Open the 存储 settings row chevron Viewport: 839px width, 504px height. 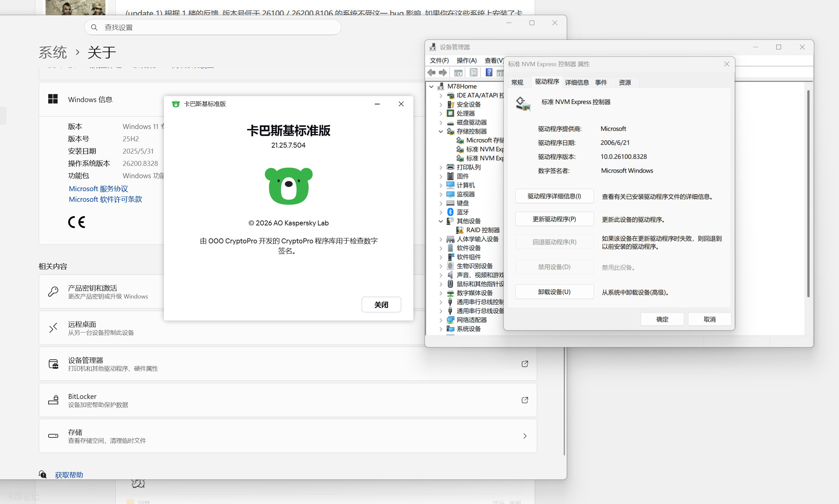pyautogui.click(x=525, y=436)
